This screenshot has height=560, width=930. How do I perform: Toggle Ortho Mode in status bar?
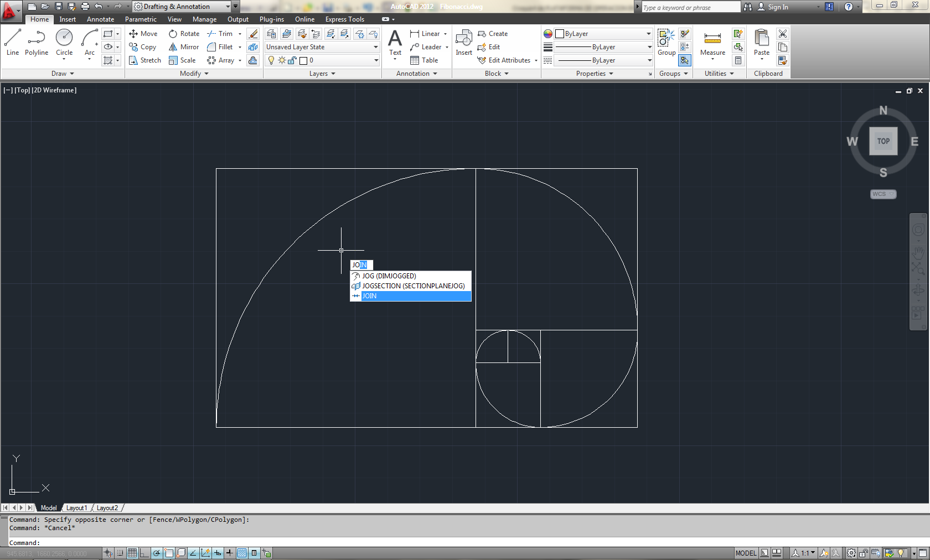click(144, 553)
